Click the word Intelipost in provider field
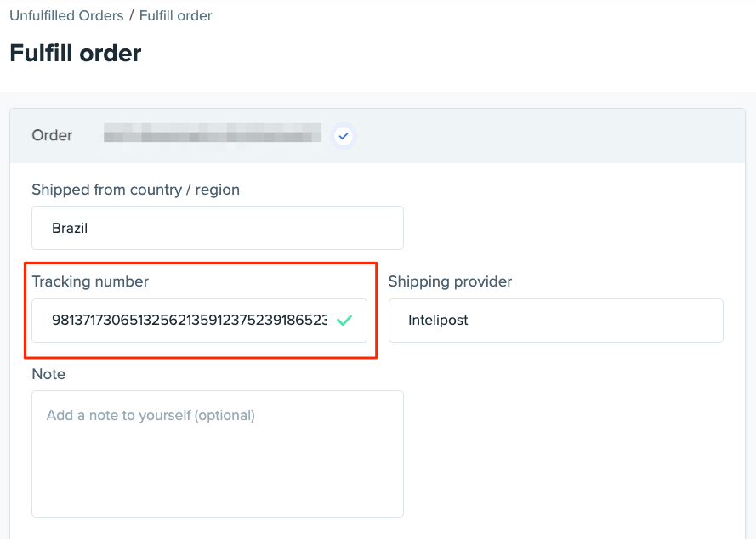756x539 pixels. [438, 321]
